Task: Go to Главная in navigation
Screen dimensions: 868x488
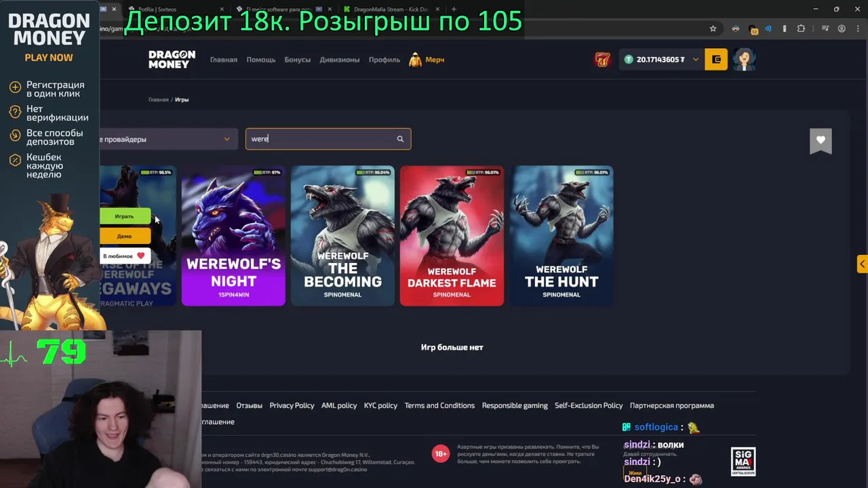Action: click(x=224, y=60)
